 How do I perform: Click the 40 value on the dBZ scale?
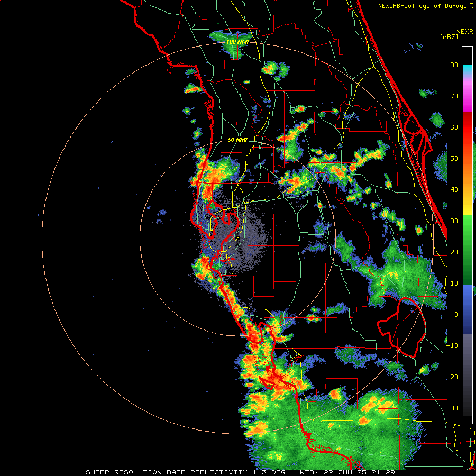point(454,190)
